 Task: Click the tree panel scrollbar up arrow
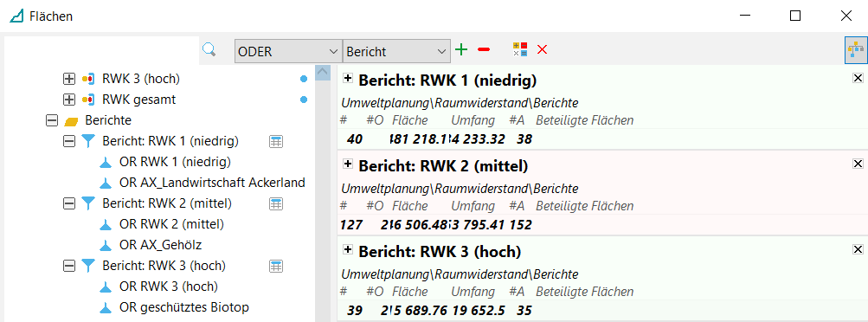(323, 73)
